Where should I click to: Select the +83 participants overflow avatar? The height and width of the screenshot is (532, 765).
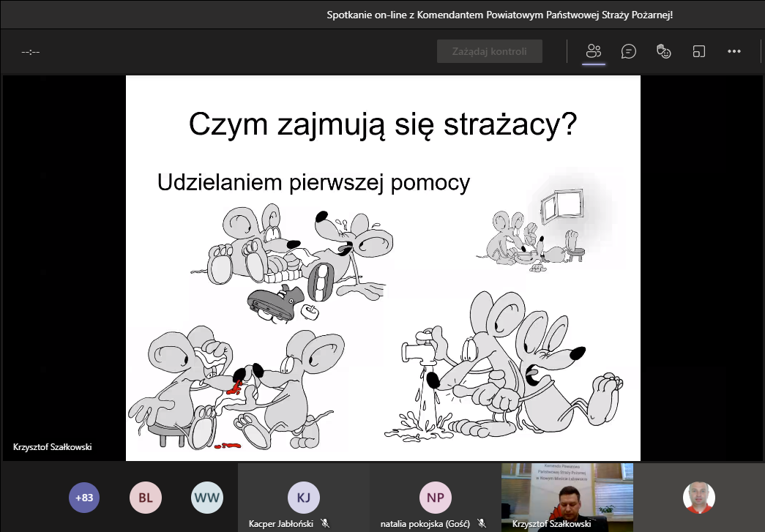click(84, 498)
